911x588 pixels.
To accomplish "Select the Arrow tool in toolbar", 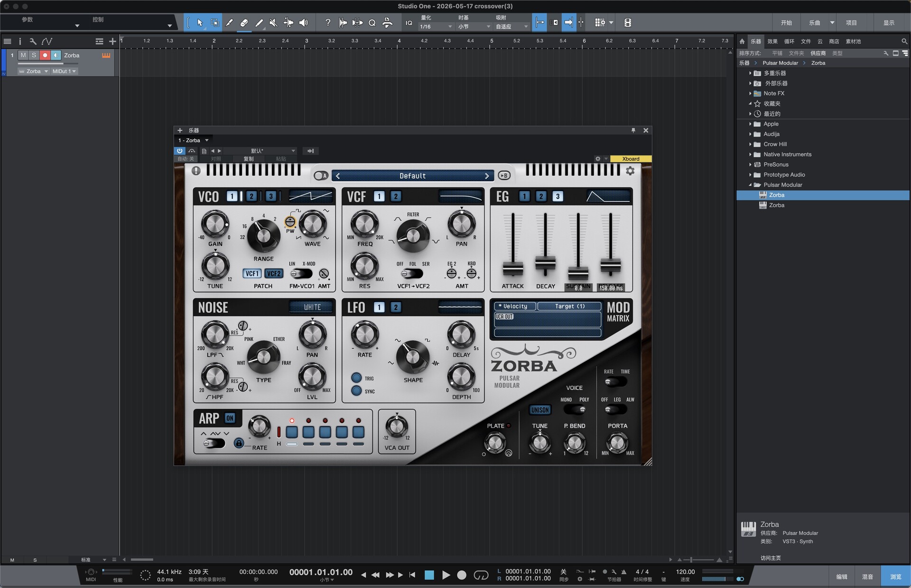I will [200, 22].
